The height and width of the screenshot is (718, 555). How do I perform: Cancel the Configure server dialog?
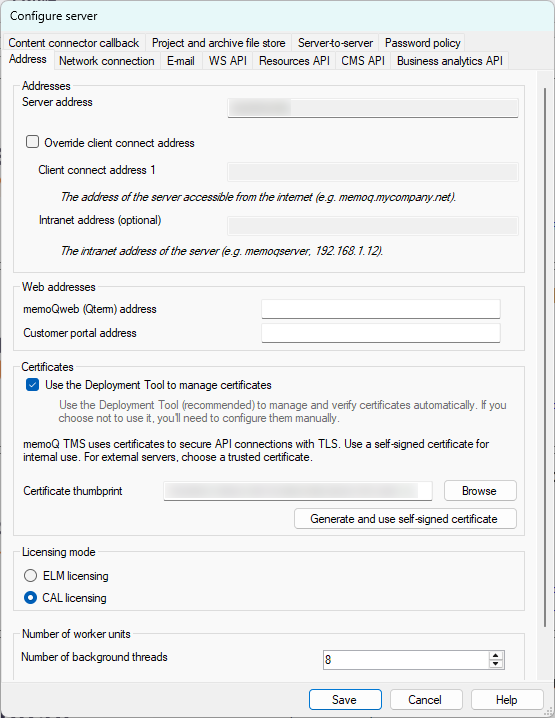426,700
